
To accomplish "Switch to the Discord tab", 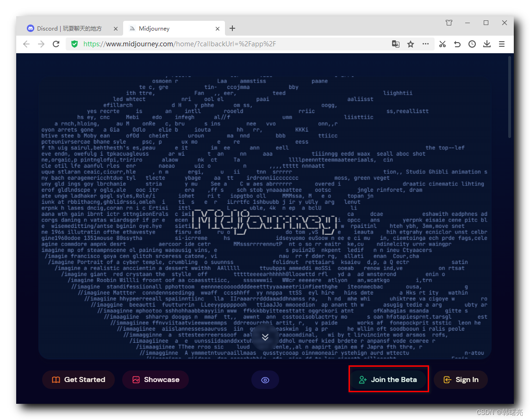I will click(x=69, y=29).
